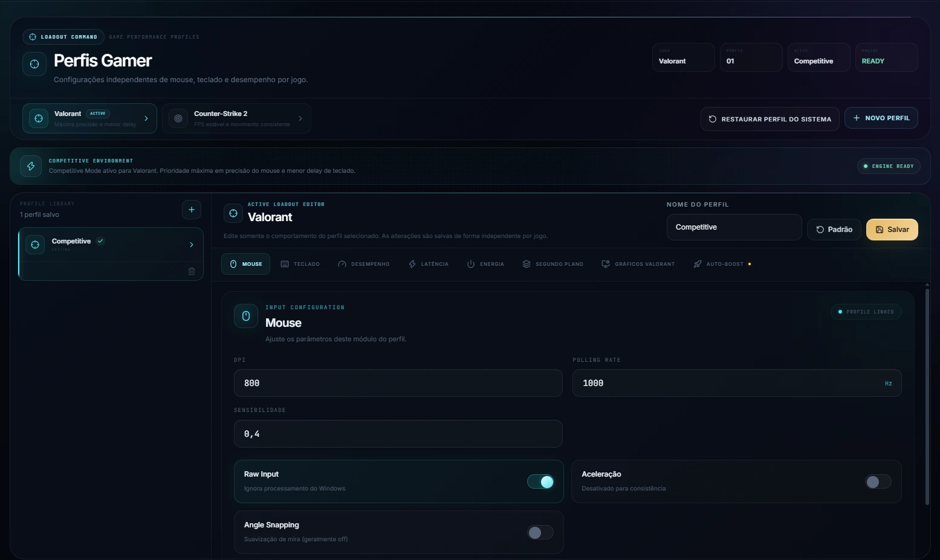Click the Counter-Strike 2 target icon
Viewport: 940px width, 560px height.
[x=178, y=118]
